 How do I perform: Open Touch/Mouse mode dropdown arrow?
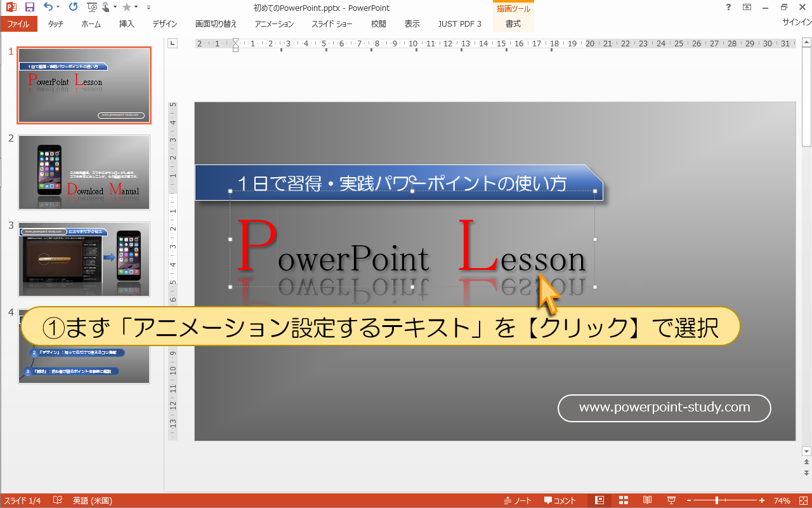pyautogui.click(x=114, y=8)
